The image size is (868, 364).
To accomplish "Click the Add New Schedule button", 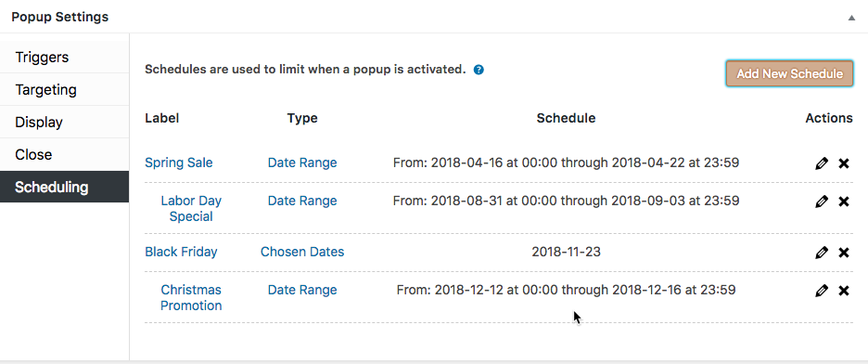I will click(x=789, y=73).
